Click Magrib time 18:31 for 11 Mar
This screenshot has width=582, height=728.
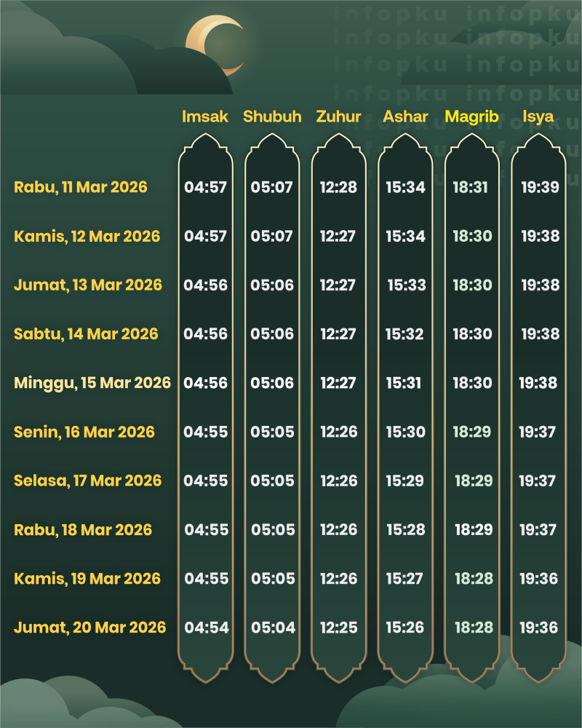470,187
